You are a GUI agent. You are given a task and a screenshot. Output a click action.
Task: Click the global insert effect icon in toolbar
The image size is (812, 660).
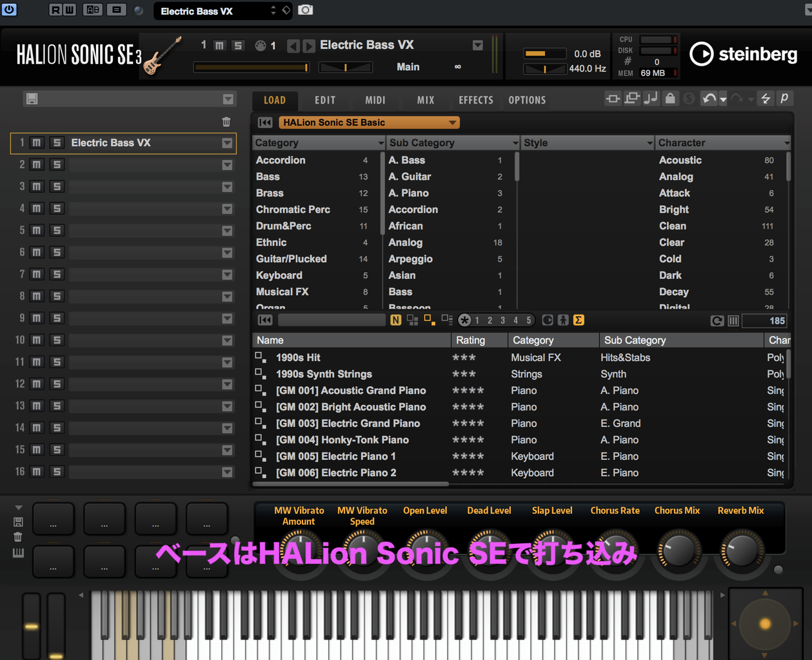click(x=613, y=99)
